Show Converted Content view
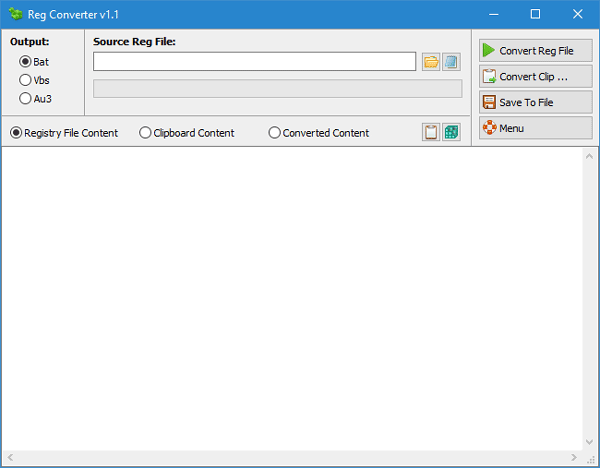This screenshot has height=468, width=600. coord(319,133)
